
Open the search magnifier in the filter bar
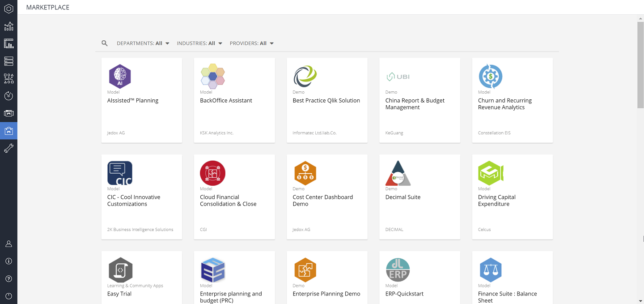tap(104, 43)
